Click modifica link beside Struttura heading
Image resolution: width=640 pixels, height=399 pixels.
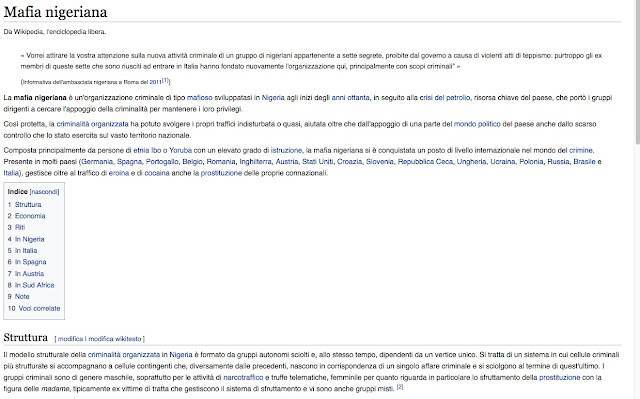[x=70, y=339]
